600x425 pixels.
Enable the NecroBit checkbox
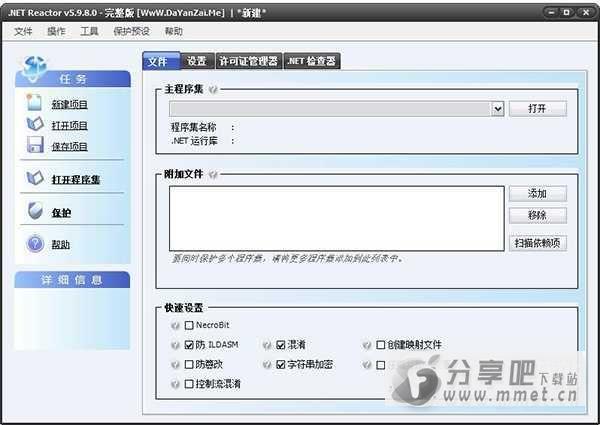pos(189,325)
